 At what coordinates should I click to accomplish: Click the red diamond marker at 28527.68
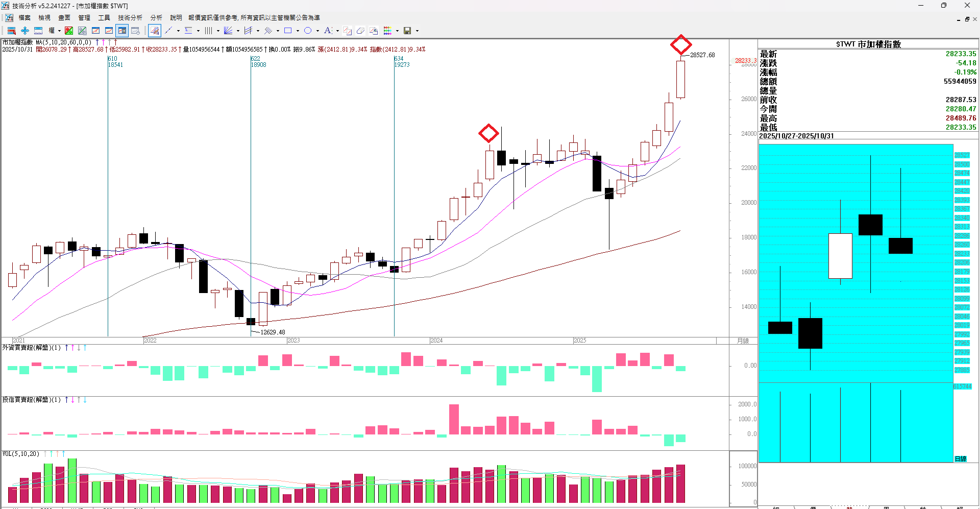point(681,44)
